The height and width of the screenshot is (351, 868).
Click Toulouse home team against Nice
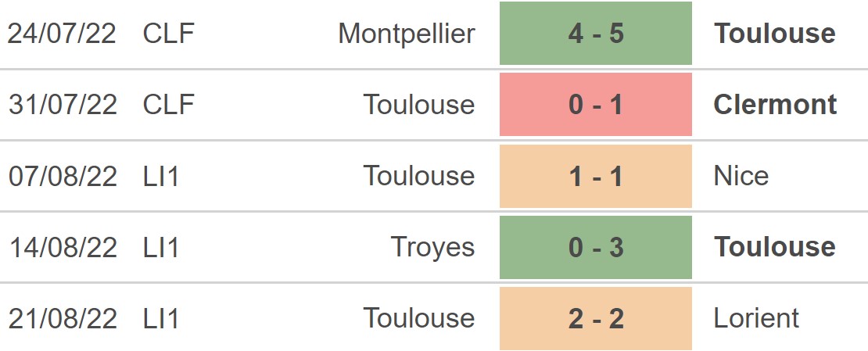point(419,176)
